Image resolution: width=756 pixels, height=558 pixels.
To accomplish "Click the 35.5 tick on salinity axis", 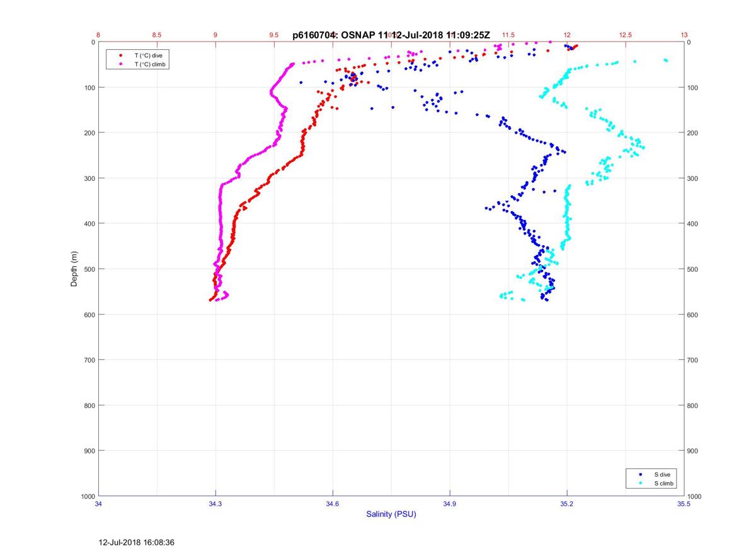I will pos(684,504).
